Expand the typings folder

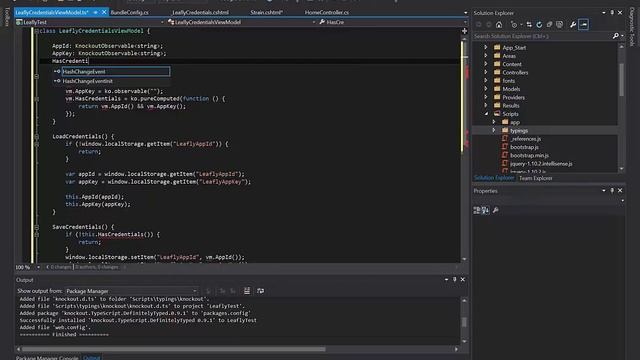494,130
